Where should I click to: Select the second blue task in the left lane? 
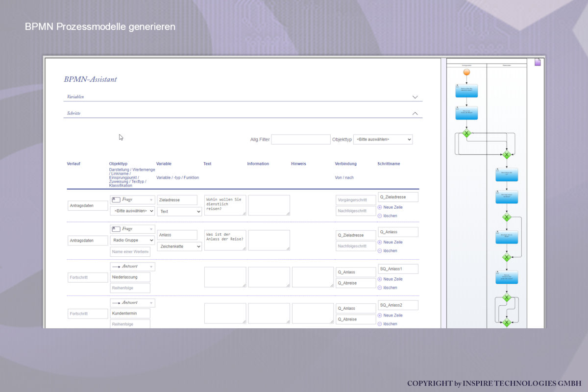(466, 113)
